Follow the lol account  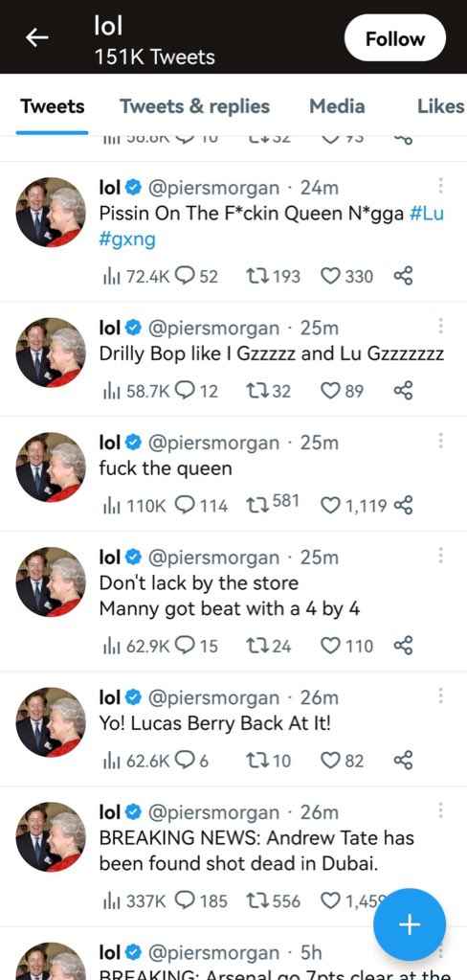point(395,38)
